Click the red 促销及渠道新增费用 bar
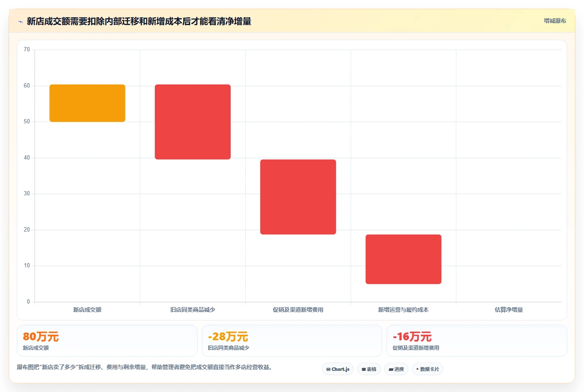 (x=298, y=197)
